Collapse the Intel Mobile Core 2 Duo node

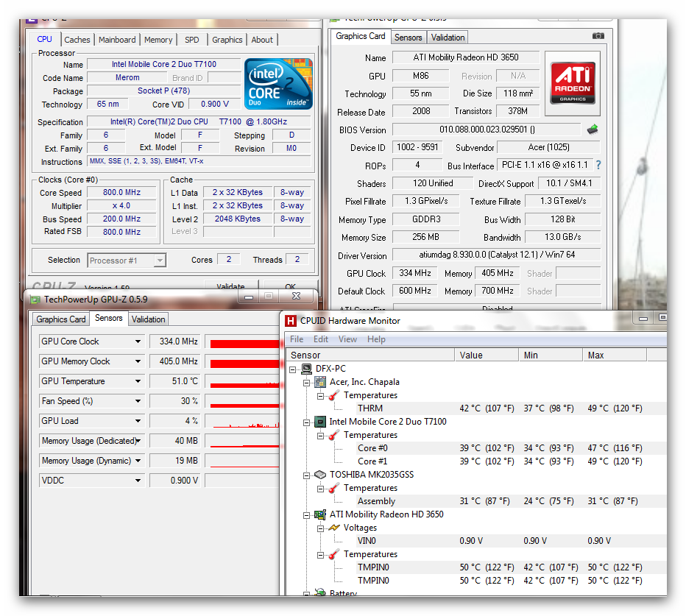coord(307,422)
